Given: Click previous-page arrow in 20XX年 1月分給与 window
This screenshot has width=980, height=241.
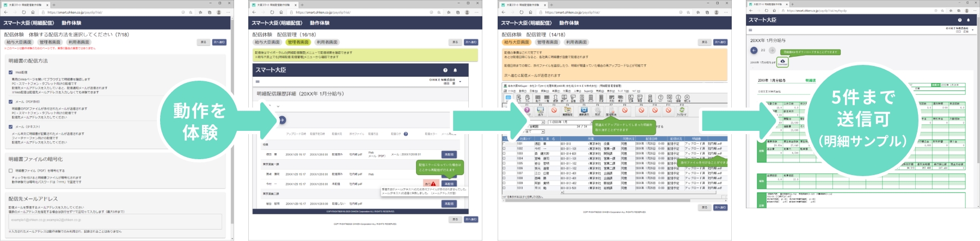Looking at the screenshot, I should pyautogui.click(x=754, y=50).
